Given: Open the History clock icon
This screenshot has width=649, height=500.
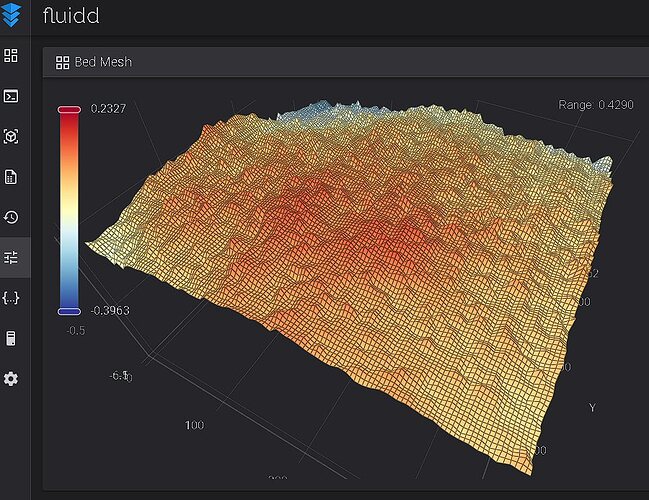Looking at the screenshot, I should coord(11,217).
